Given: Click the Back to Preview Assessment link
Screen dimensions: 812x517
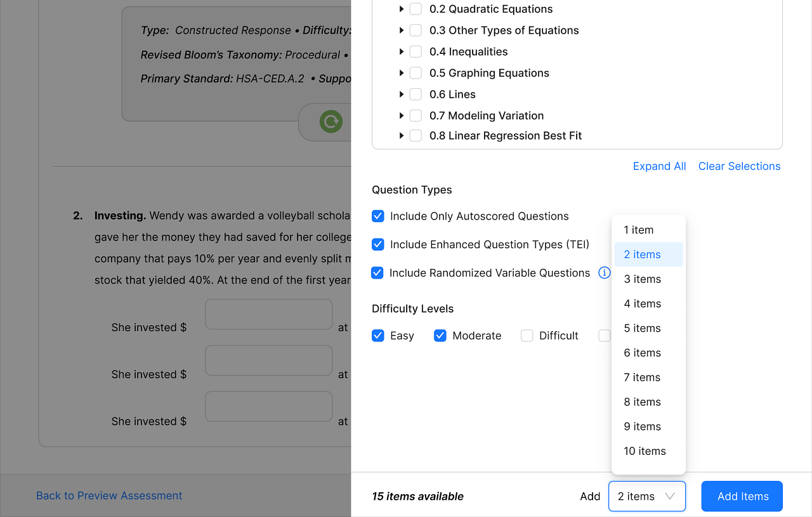Looking at the screenshot, I should pyautogui.click(x=109, y=495).
